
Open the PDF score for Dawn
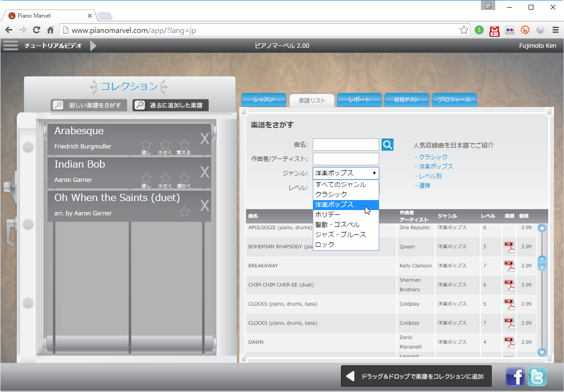(510, 342)
